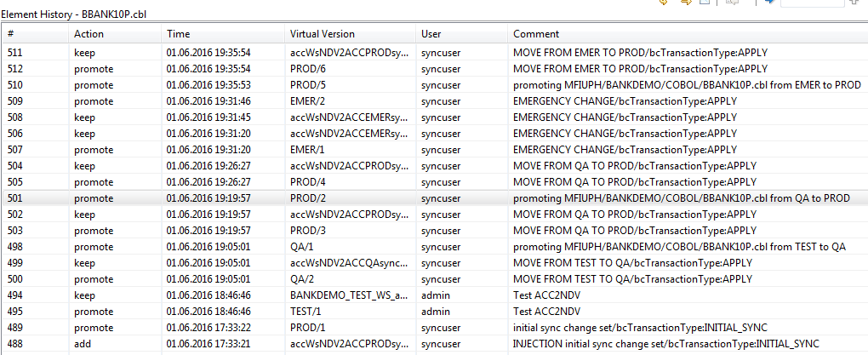Screen dimensions: 868x355
Task: Click the 'Test ACC2NDV' comment in row 494
Action: click(x=540, y=295)
